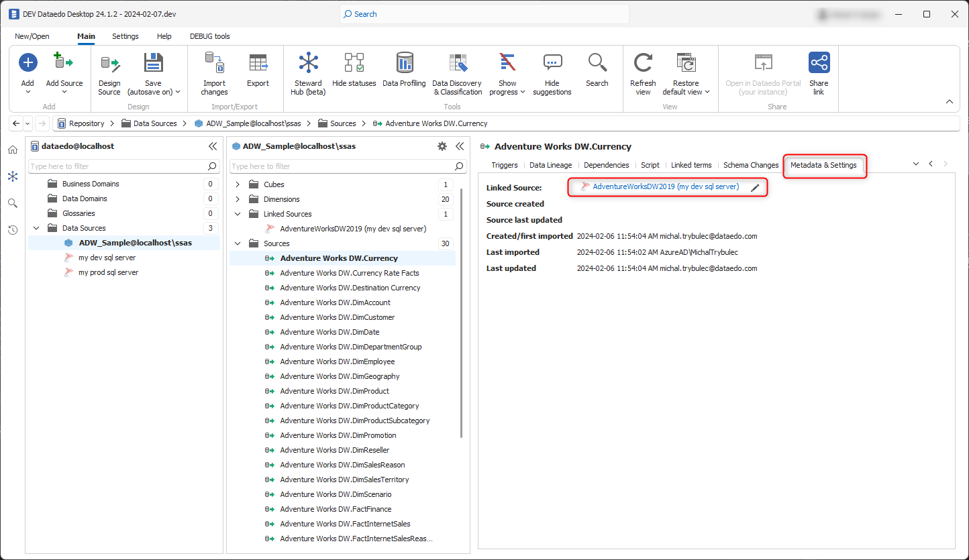Collapse the dataedo@localhost panel

(x=213, y=146)
